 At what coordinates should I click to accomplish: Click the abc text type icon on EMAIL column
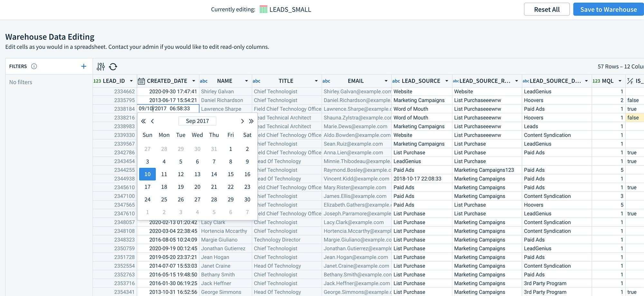coord(326,81)
